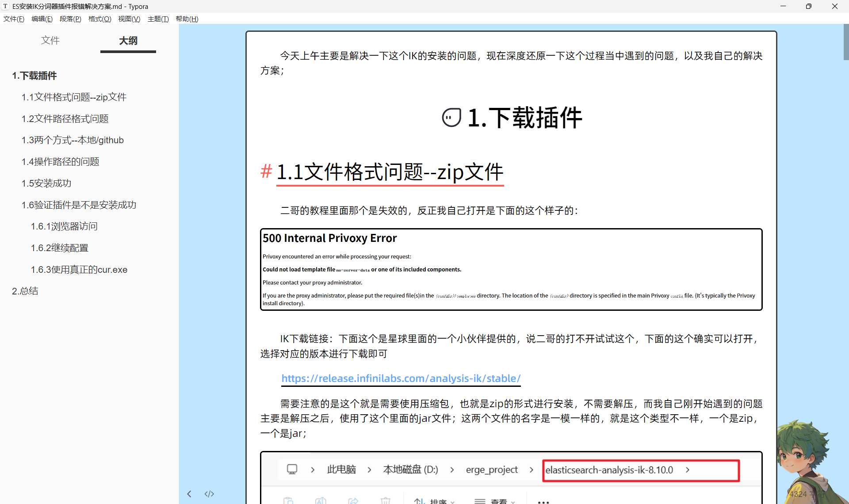The height and width of the screenshot is (504, 849).
Task: Navigate to outline section 2.总结
Action: pos(25,291)
